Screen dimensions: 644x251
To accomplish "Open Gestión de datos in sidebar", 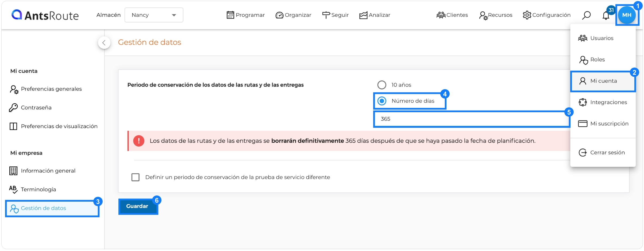I will [52, 208].
